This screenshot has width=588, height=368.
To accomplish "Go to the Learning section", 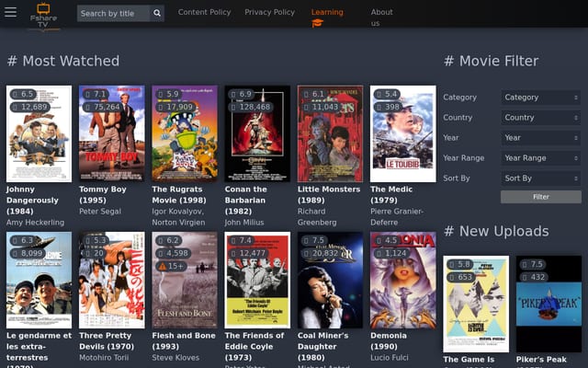I will pos(327,12).
